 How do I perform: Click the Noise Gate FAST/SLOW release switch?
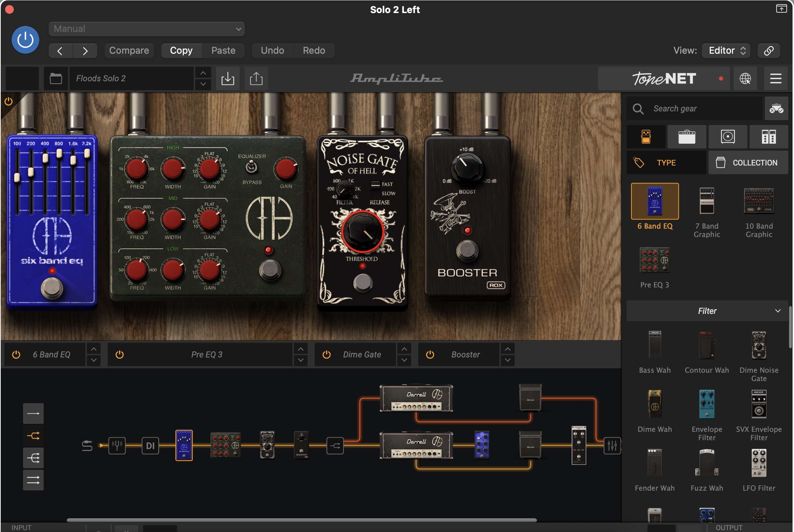point(375,184)
